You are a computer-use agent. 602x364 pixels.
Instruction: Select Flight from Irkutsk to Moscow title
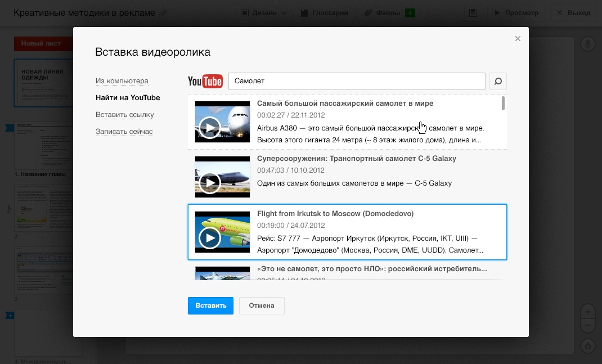pyautogui.click(x=335, y=213)
